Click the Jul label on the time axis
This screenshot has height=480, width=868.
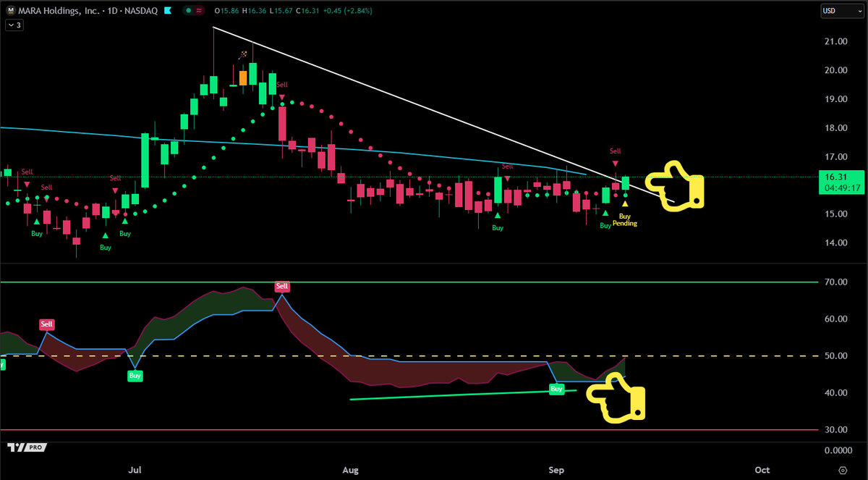click(135, 469)
